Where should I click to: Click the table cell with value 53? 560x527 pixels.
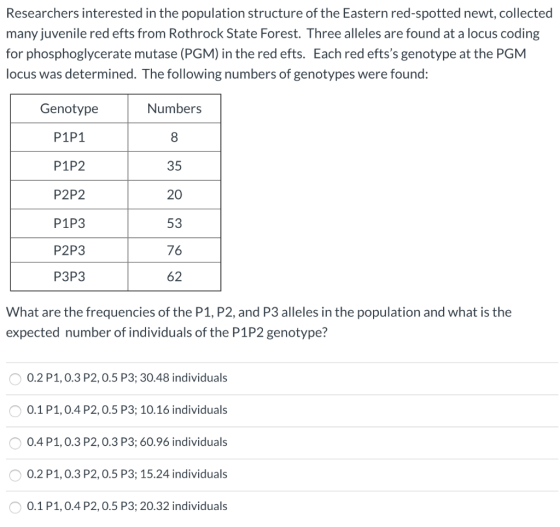point(174,224)
